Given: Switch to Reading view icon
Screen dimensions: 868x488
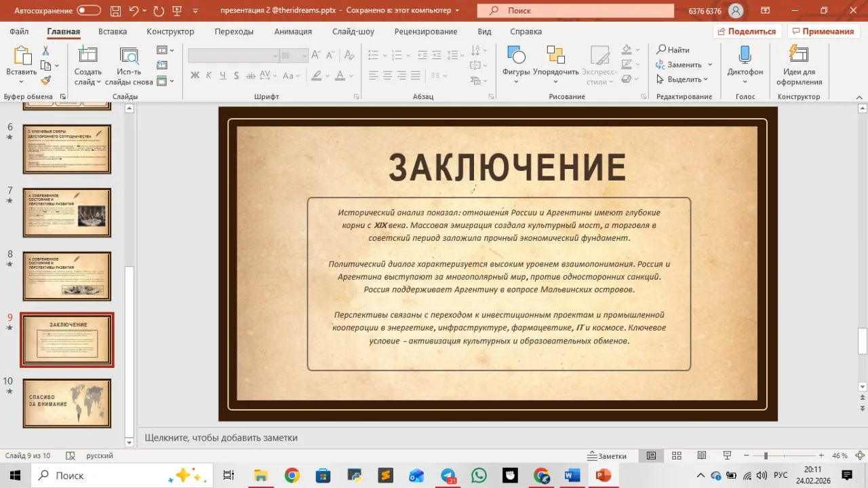Looking at the screenshot, I should pyautogui.click(x=701, y=456).
